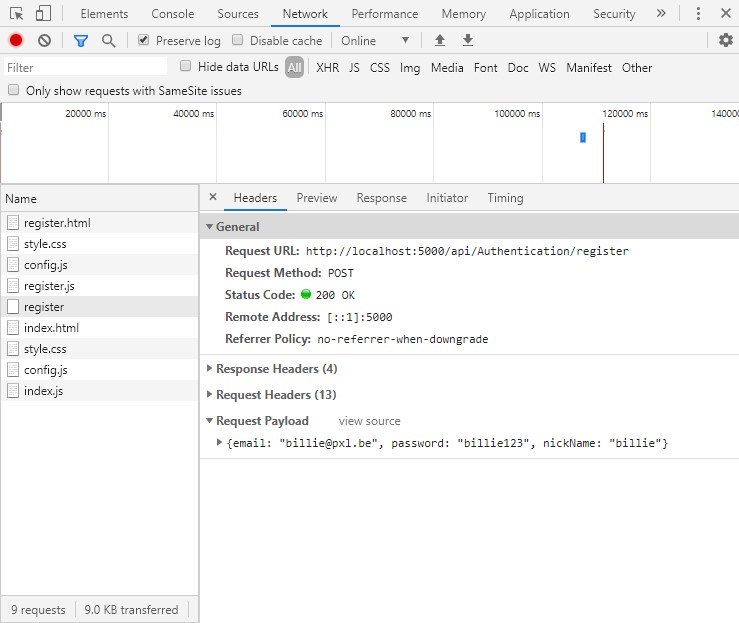
Task: Open network search with magnifier icon
Action: [x=108, y=41]
